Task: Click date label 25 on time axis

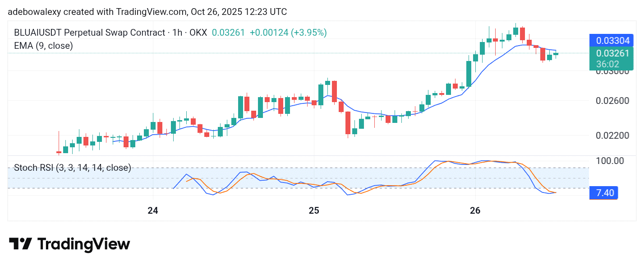Action: [x=314, y=211]
